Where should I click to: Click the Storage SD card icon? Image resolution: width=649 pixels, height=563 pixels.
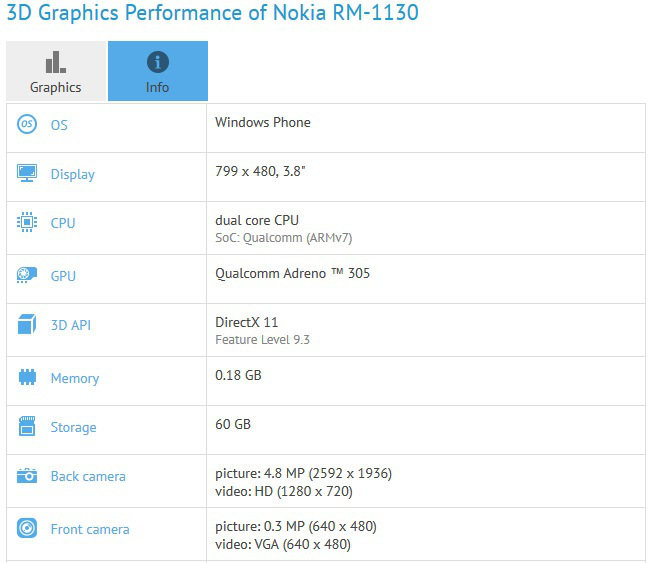[27, 427]
